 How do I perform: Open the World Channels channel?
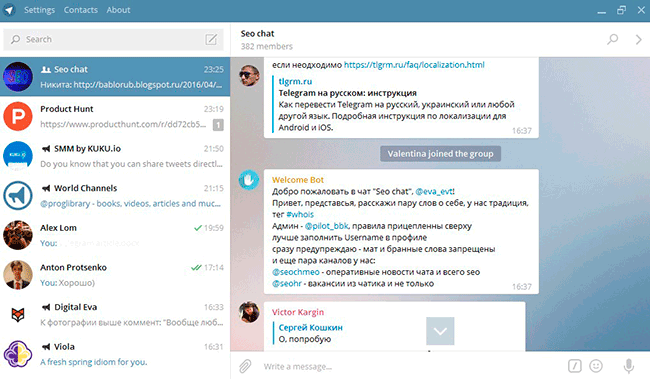click(x=115, y=196)
